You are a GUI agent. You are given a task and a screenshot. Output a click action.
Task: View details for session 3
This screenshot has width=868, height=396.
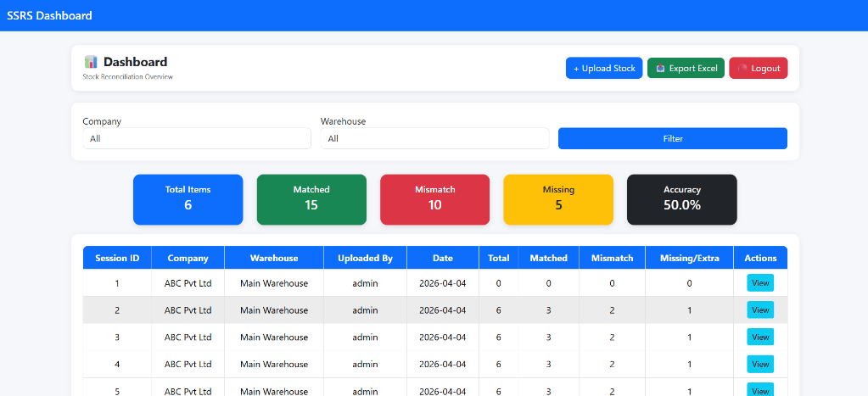coord(760,337)
